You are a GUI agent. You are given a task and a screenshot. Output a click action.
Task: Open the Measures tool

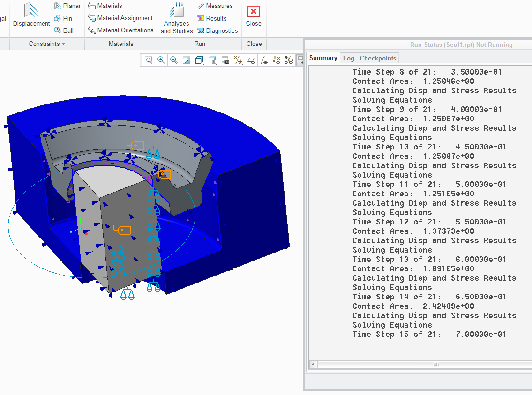(215, 6)
